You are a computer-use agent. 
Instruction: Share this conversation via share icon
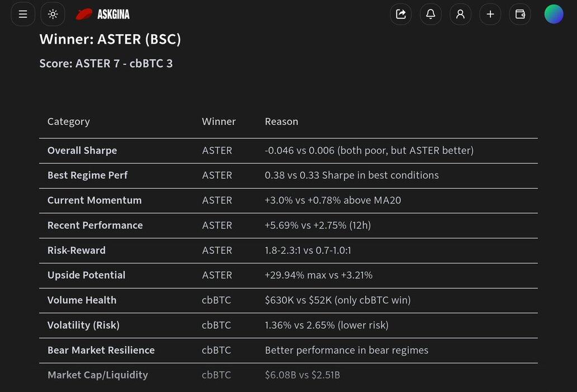[x=401, y=14]
